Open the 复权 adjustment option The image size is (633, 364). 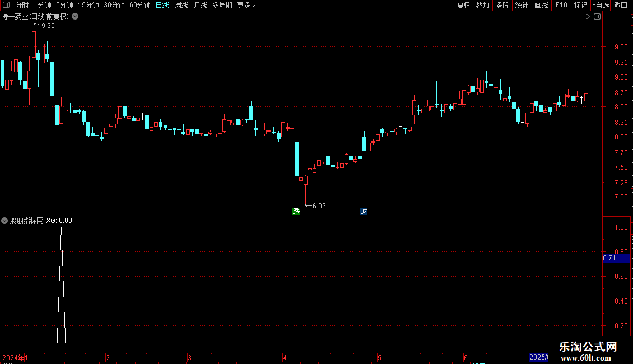[463, 5]
